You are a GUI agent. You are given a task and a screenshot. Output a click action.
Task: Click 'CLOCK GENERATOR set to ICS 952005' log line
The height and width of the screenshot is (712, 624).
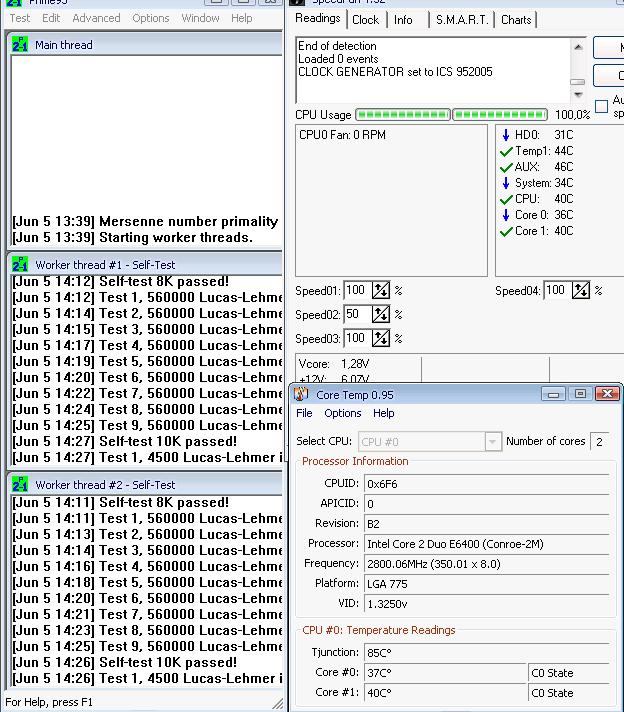click(395, 72)
